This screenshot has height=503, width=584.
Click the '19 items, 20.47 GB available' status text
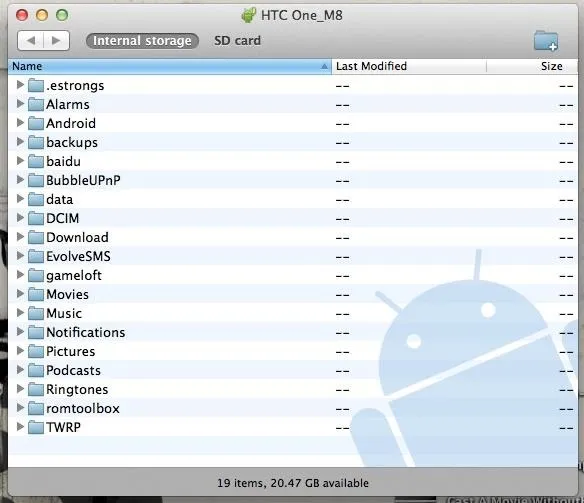coord(293,483)
